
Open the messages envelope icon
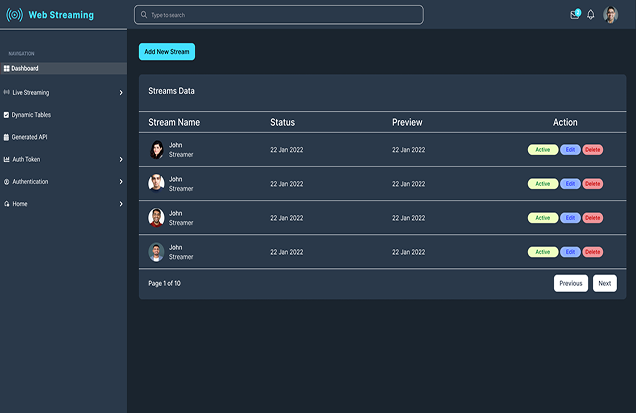tap(575, 14)
